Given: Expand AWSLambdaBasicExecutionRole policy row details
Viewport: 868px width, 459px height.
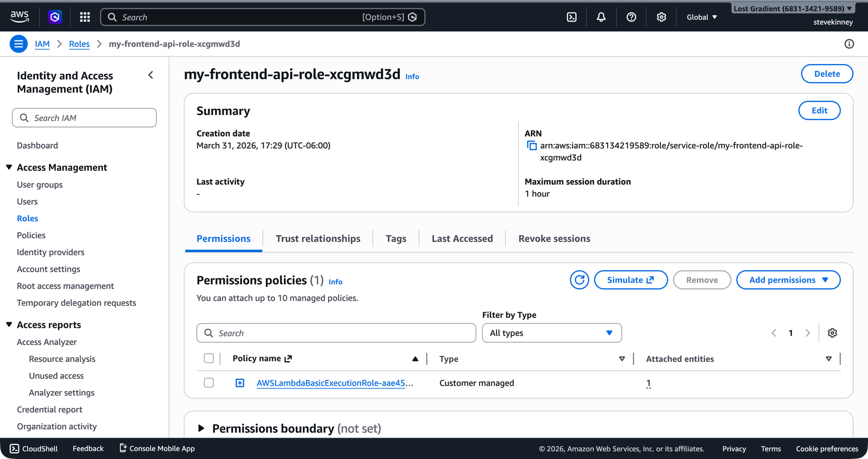Looking at the screenshot, I should [240, 383].
